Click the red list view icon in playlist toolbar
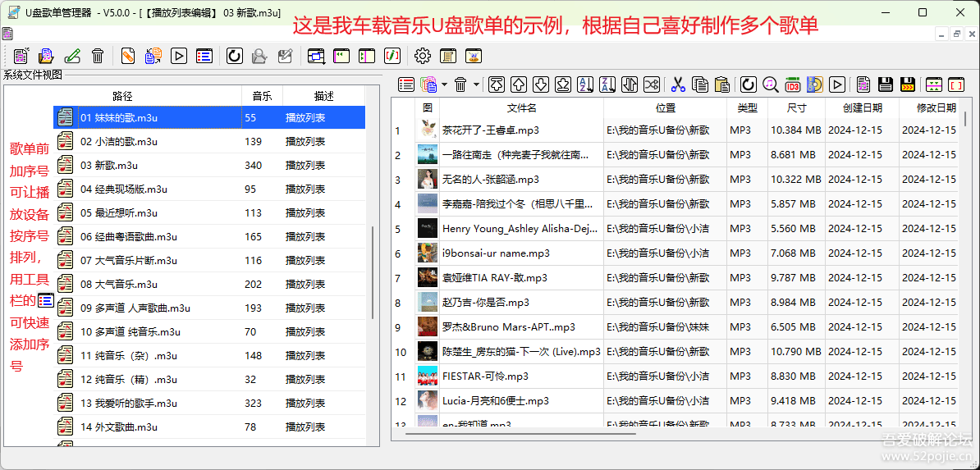 tap(406, 84)
